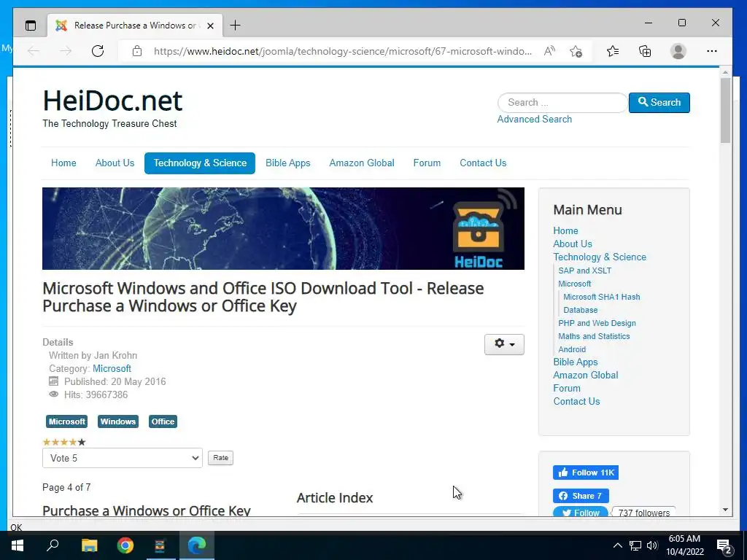Open a new browser tab

point(236,26)
